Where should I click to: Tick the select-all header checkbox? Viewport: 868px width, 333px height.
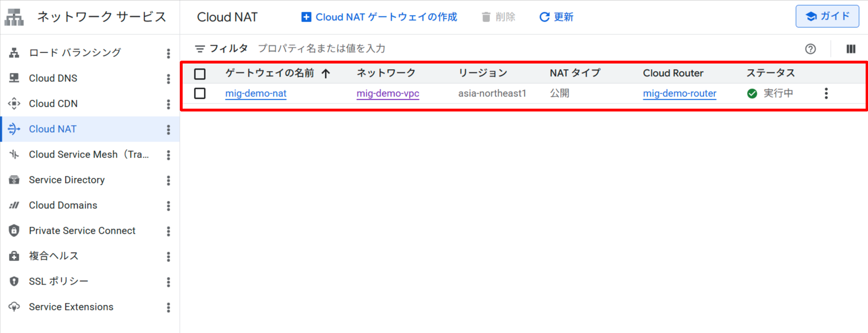coord(200,74)
